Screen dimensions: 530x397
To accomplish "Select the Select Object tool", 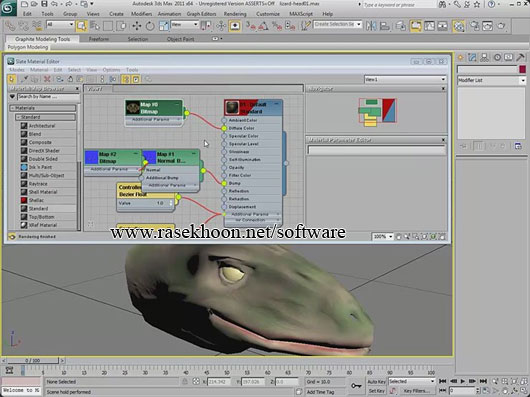I will (x=81, y=26).
